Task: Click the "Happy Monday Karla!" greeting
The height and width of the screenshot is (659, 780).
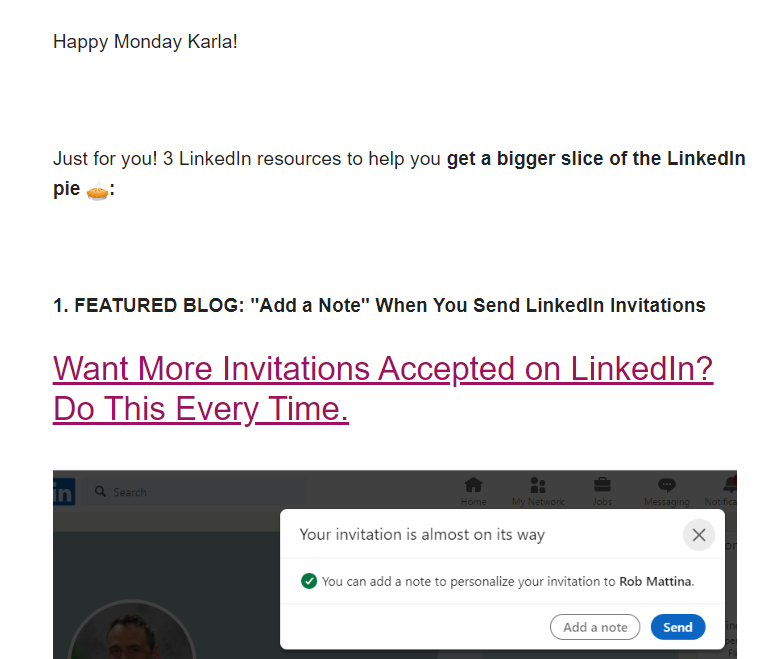Action: (x=145, y=42)
